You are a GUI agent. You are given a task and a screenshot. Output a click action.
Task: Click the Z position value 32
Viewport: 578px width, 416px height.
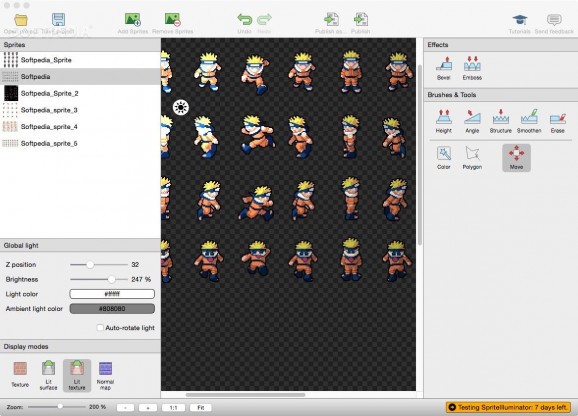[135, 265]
